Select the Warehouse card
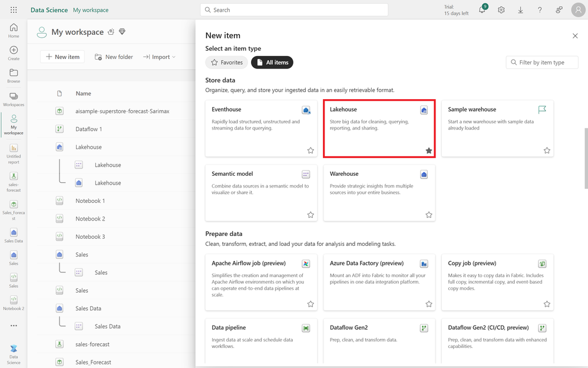This screenshot has height=368, width=588. tap(379, 193)
